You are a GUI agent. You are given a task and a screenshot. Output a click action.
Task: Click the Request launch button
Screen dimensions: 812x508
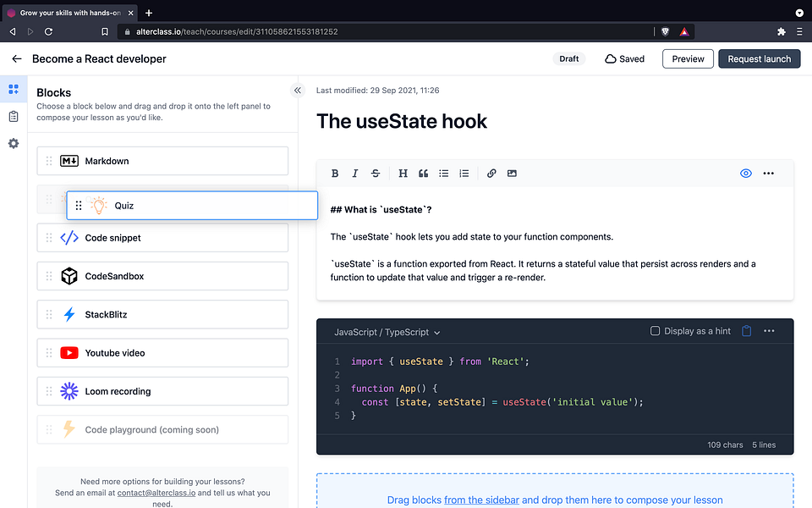click(x=760, y=58)
